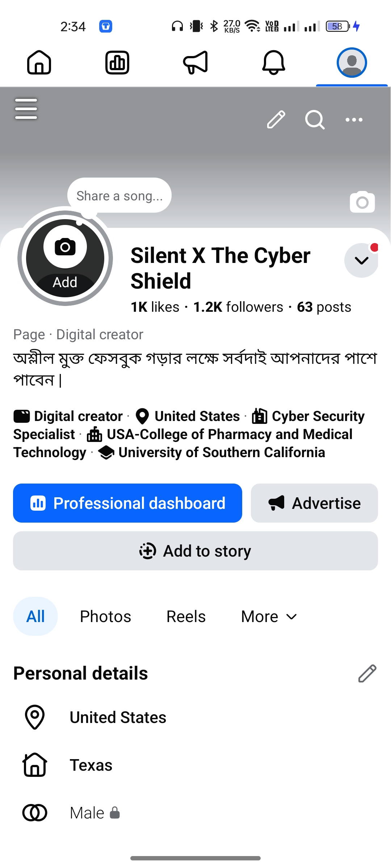Viewport: 391px width, 868px height.
Task: Switch to the Reels tab
Action: (186, 616)
